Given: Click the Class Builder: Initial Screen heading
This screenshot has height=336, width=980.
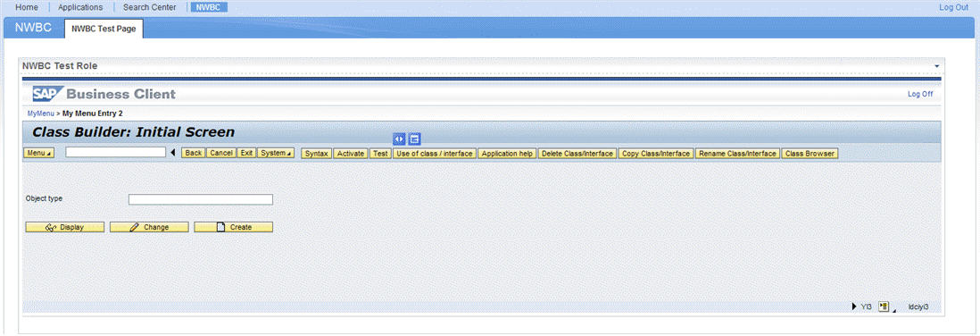Looking at the screenshot, I should [133, 132].
